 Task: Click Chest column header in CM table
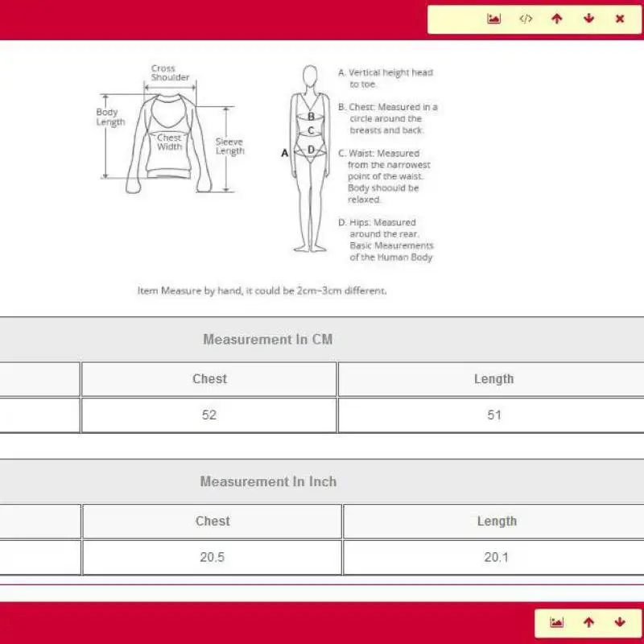(209, 379)
